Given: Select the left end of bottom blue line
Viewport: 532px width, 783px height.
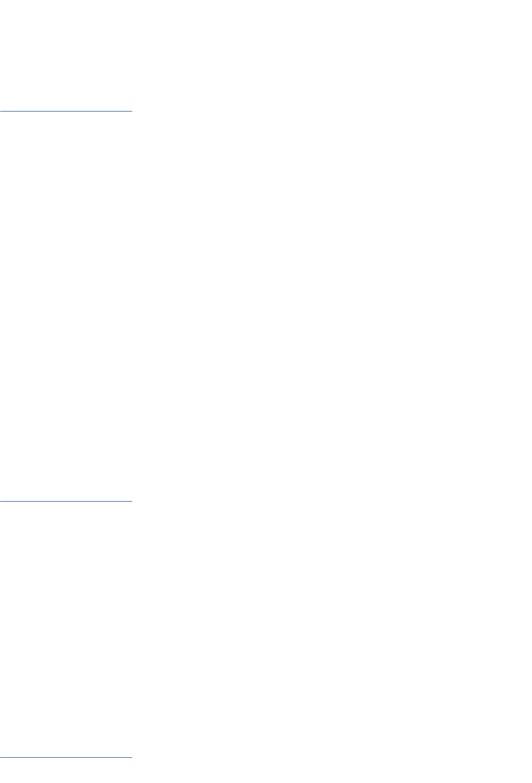Looking at the screenshot, I should tap(1, 757).
